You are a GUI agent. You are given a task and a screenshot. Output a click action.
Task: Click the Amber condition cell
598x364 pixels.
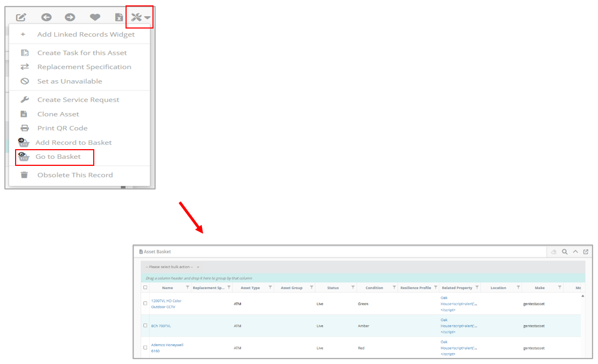[364, 326]
